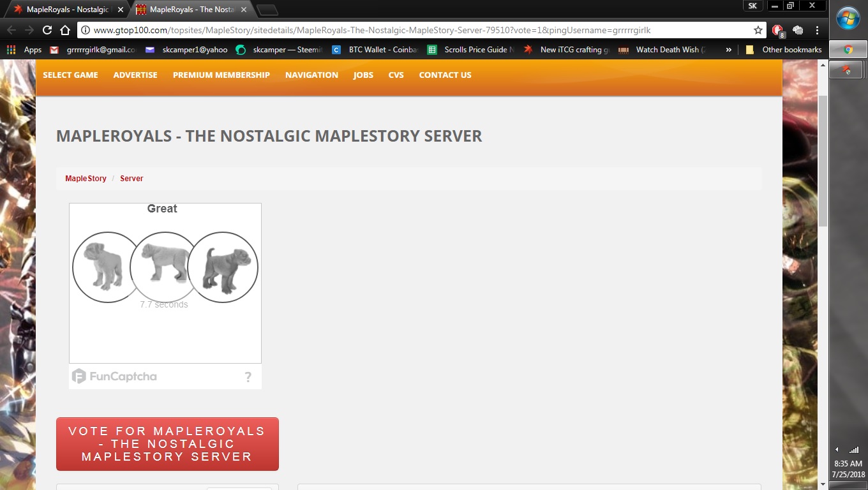Switch to the first MapleRoyals tab
The height and width of the screenshot is (490, 868).
tap(64, 10)
